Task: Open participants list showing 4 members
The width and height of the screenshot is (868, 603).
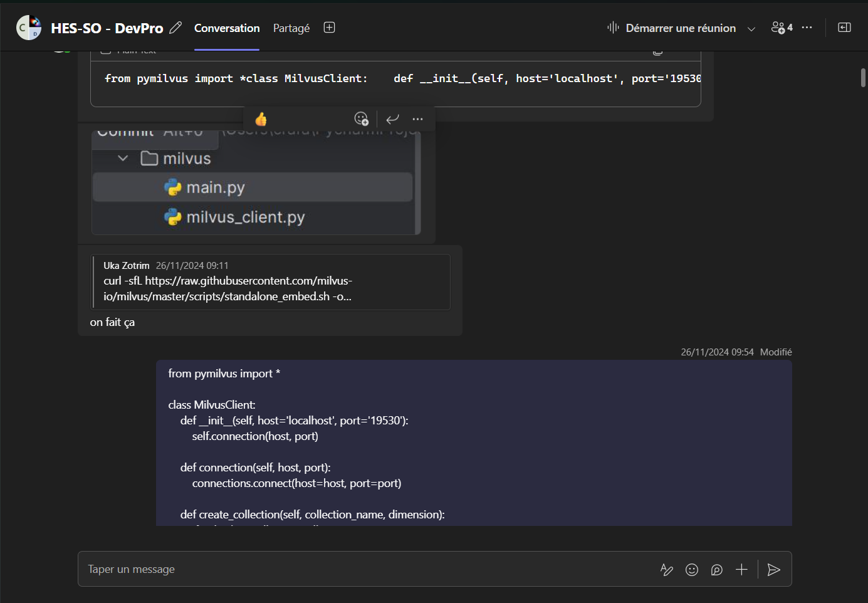Action: [x=782, y=28]
